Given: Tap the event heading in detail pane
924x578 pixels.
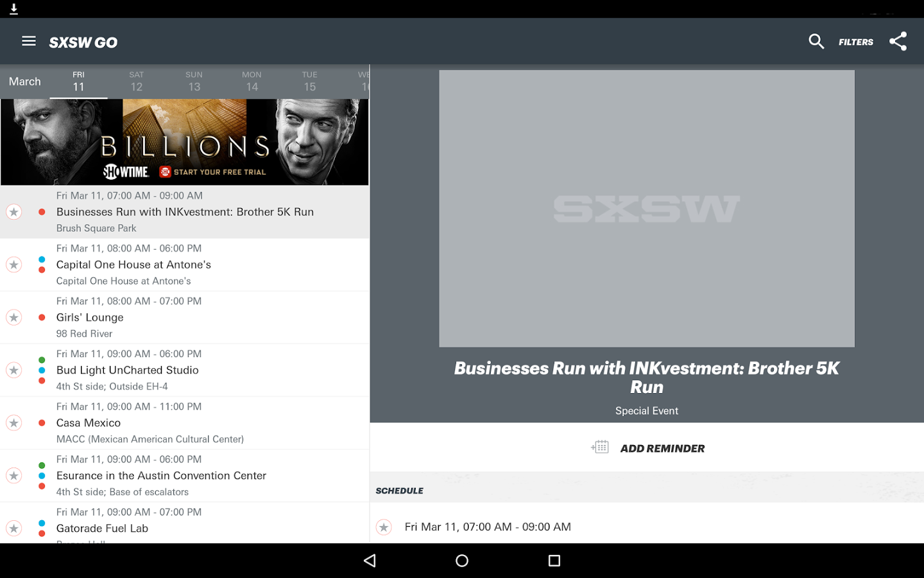Looking at the screenshot, I should tap(647, 378).
